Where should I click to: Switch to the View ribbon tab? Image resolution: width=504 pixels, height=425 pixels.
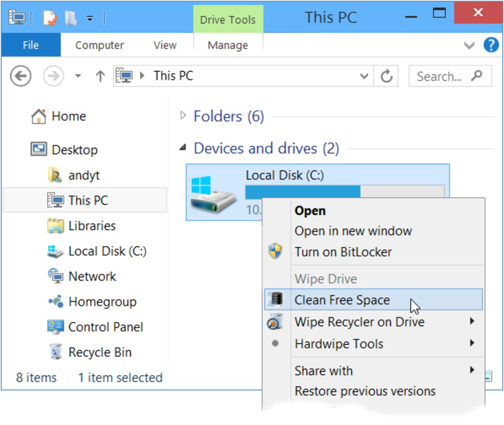[x=165, y=45]
